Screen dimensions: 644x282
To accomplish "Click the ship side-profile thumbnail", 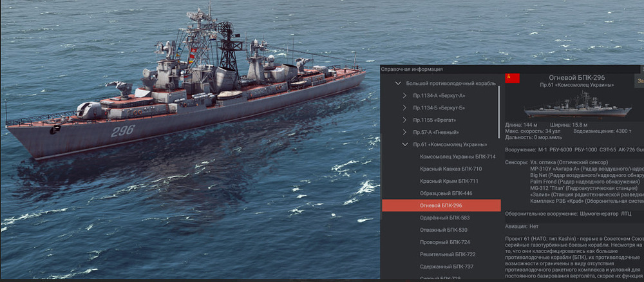I will point(578,106).
